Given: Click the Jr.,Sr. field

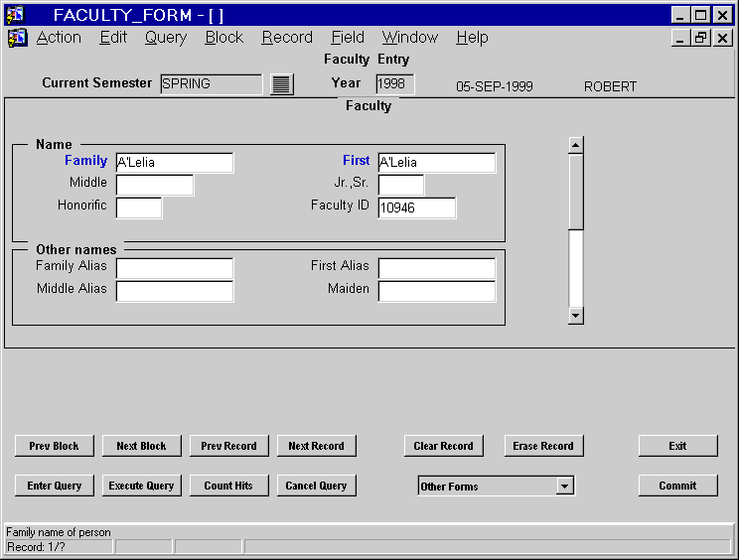Looking at the screenshot, I should click(x=400, y=185).
